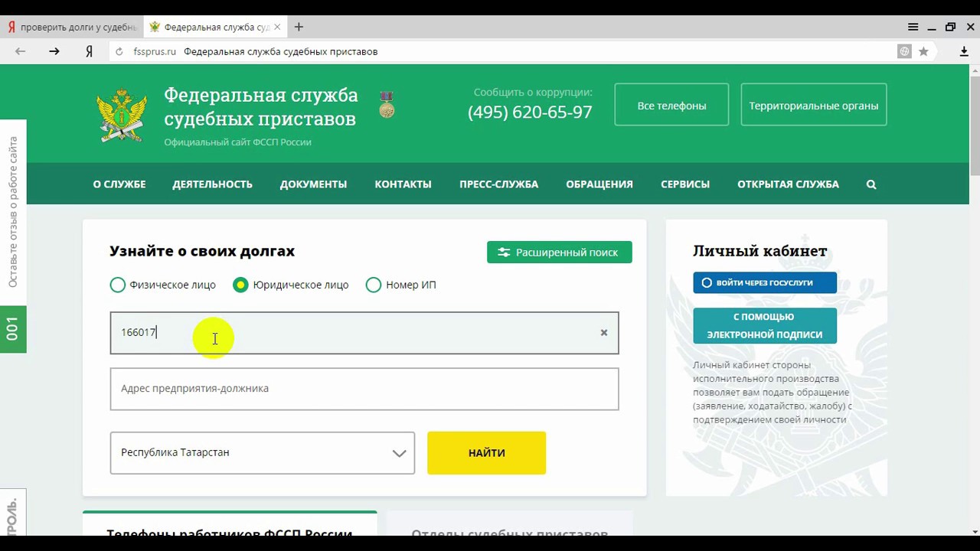Click the scrollbar down arrow
980x551 pixels.
point(975,530)
